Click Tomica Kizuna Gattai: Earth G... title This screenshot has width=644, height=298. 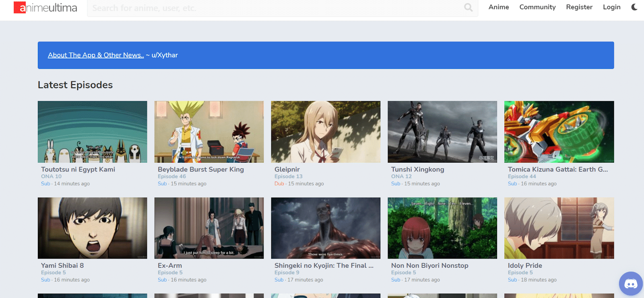pos(558,170)
